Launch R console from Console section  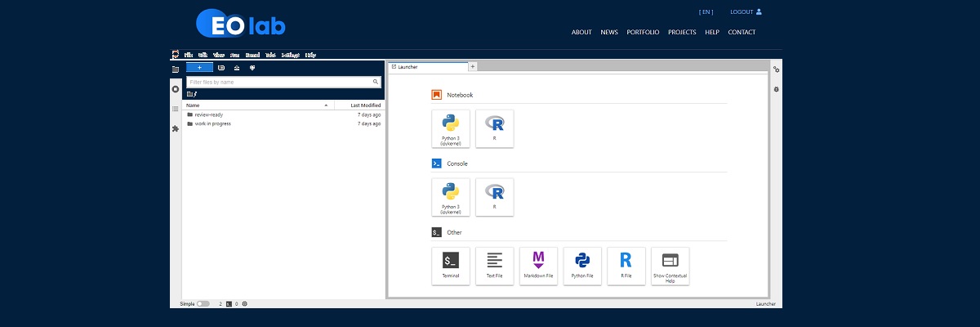click(x=494, y=197)
